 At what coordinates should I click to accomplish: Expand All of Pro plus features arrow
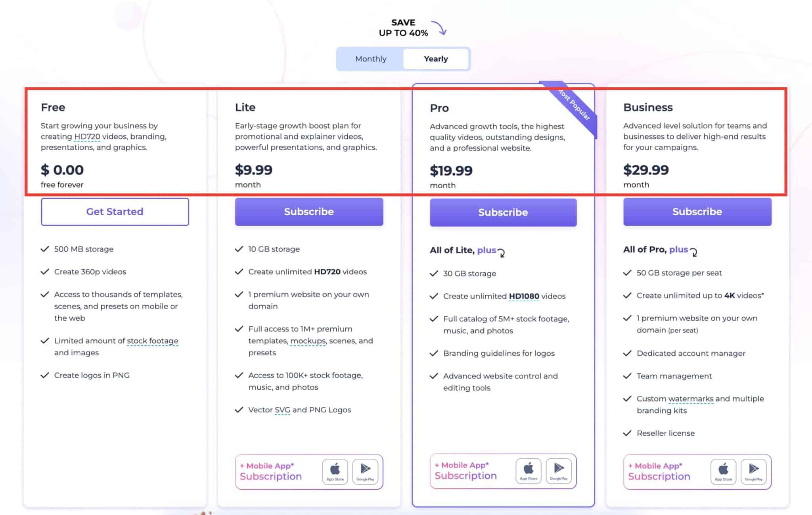[694, 251]
